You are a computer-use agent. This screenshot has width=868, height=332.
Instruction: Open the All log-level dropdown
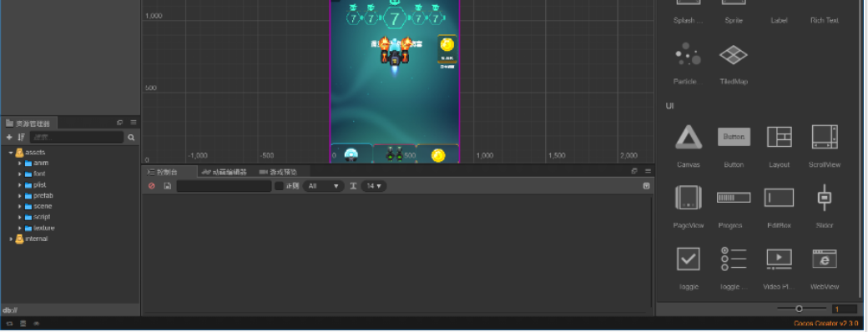(324, 186)
